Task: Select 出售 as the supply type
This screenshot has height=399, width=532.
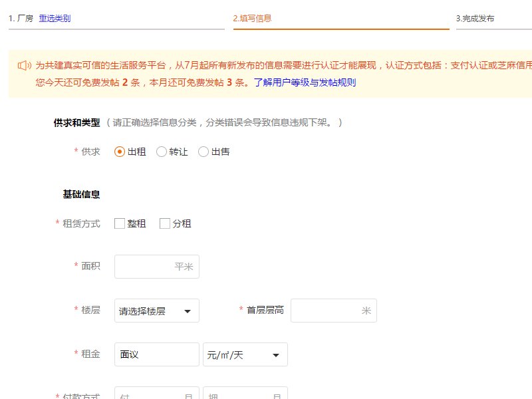Action: click(203, 152)
